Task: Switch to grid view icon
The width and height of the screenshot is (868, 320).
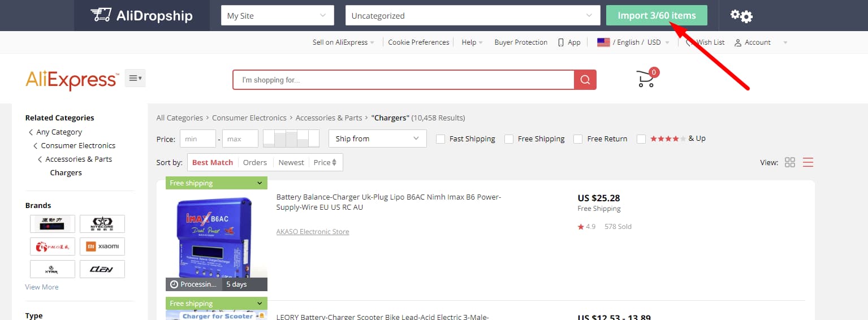Action: 790,162
